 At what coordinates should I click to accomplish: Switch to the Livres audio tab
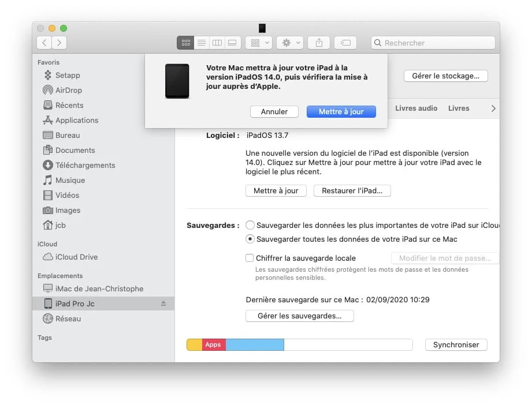(x=416, y=108)
